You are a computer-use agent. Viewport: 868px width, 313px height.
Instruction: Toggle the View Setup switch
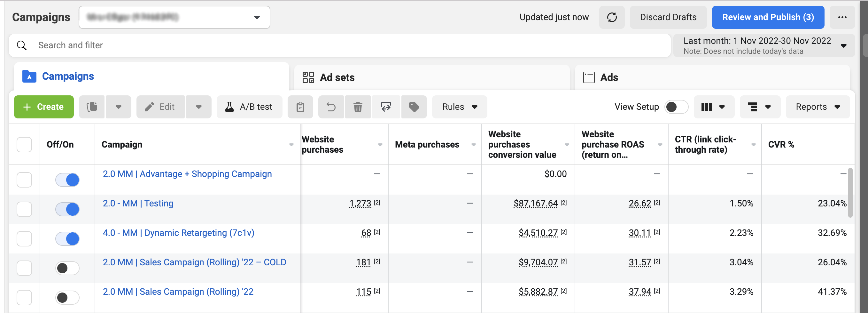(x=676, y=107)
